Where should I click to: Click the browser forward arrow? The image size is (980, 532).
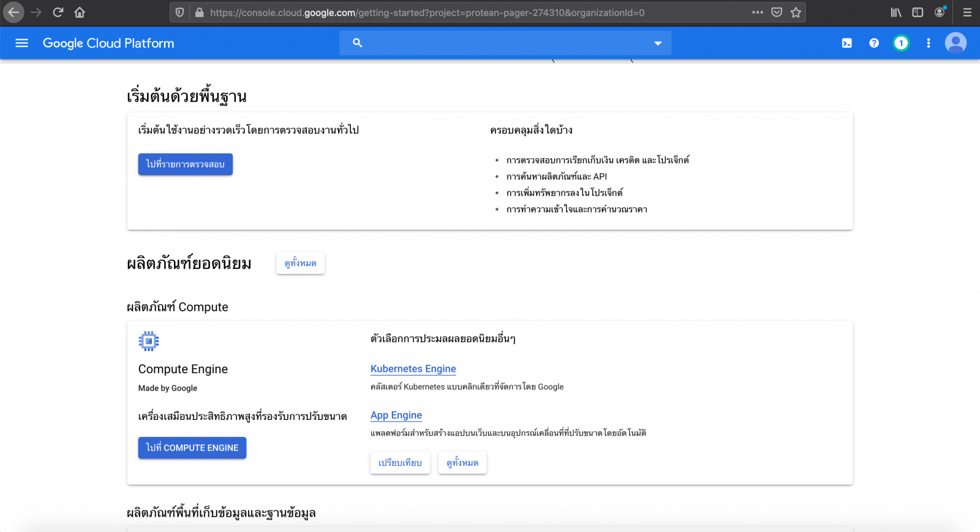[x=36, y=12]
